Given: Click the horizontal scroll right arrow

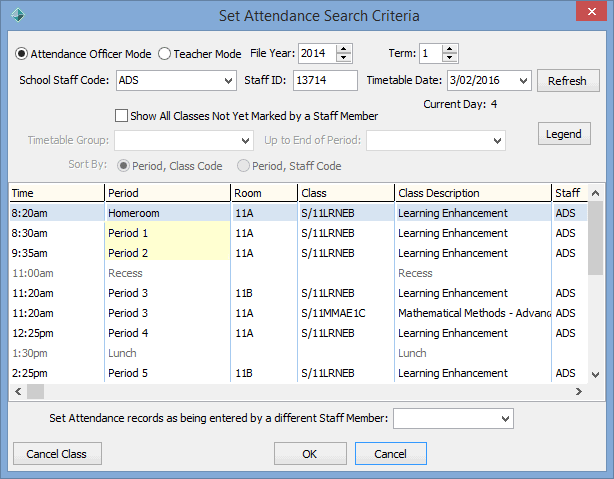Looking at the screenshot, I should tap(579, 391).
